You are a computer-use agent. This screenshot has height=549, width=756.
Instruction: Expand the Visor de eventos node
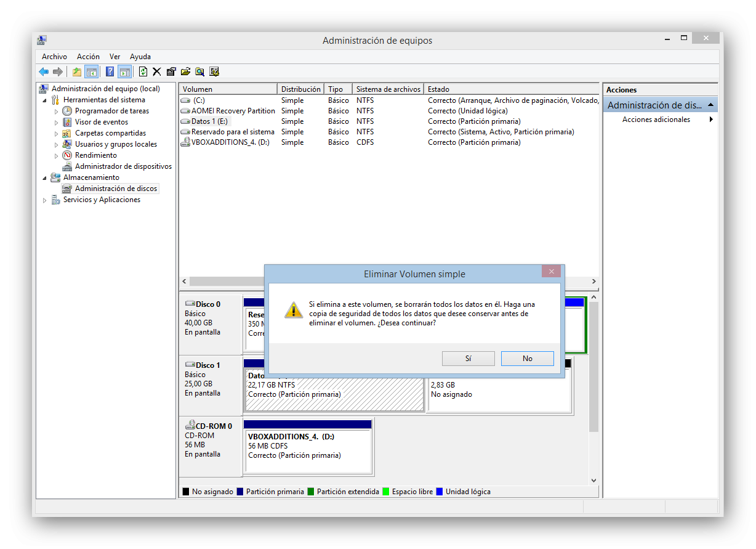coord(56,123)
